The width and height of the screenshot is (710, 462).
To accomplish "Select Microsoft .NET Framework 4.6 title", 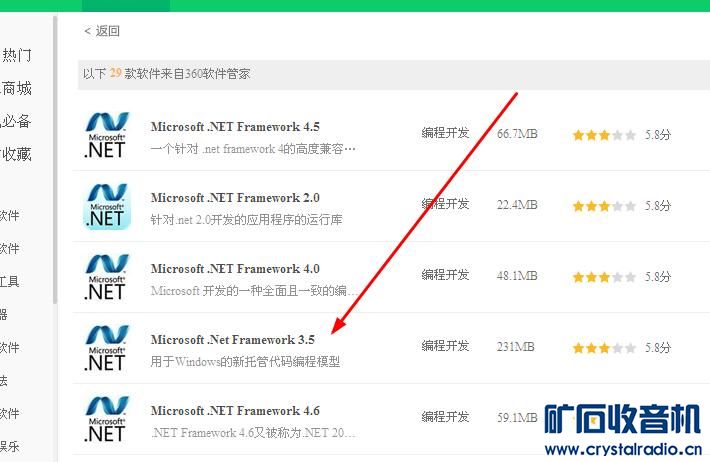I will pos(235,411).
